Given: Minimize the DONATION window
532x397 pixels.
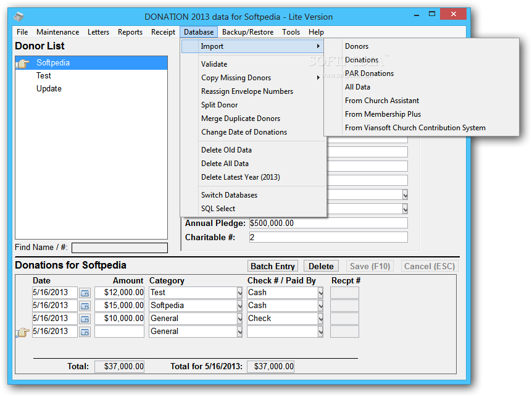Looking at the screenshot, I should coord(417,15).
